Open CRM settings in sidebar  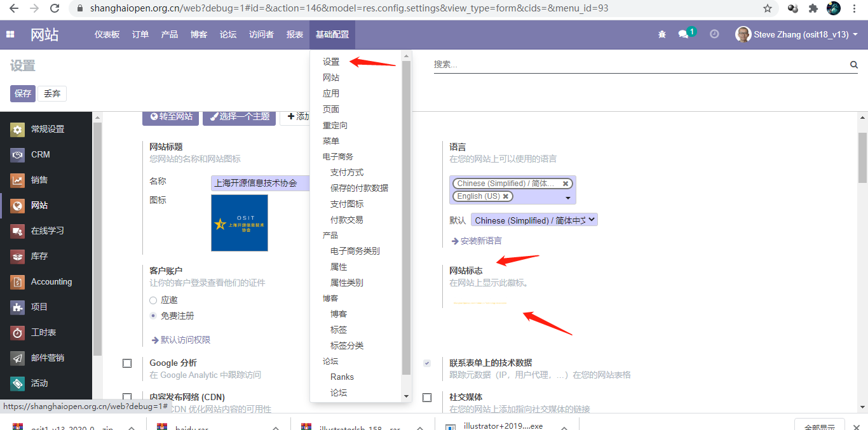(40, 154)
